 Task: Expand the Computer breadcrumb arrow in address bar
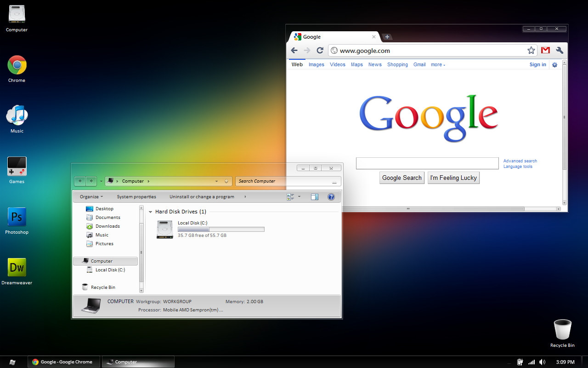(149, 181)
